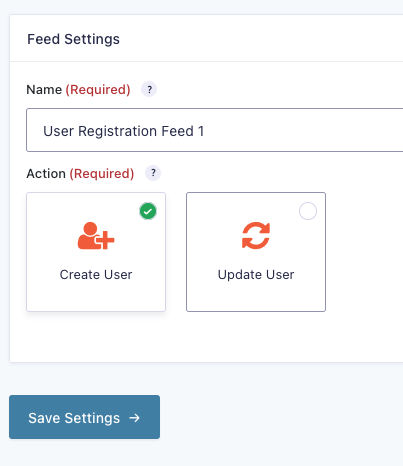This screenshot has width=403, height=466.
Task: Click the arrow icon inside Save Settings
Action: coord(135,418)
